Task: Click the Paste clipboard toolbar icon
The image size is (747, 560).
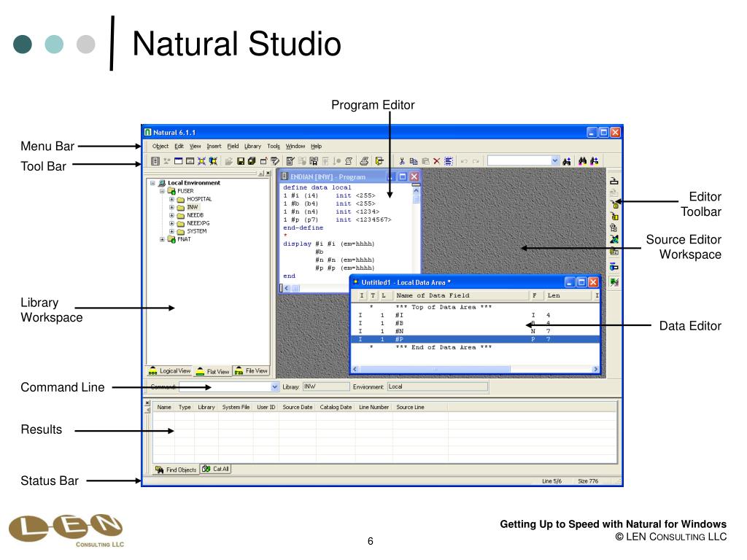Action: pyautogui.click(x=425, y=161)
